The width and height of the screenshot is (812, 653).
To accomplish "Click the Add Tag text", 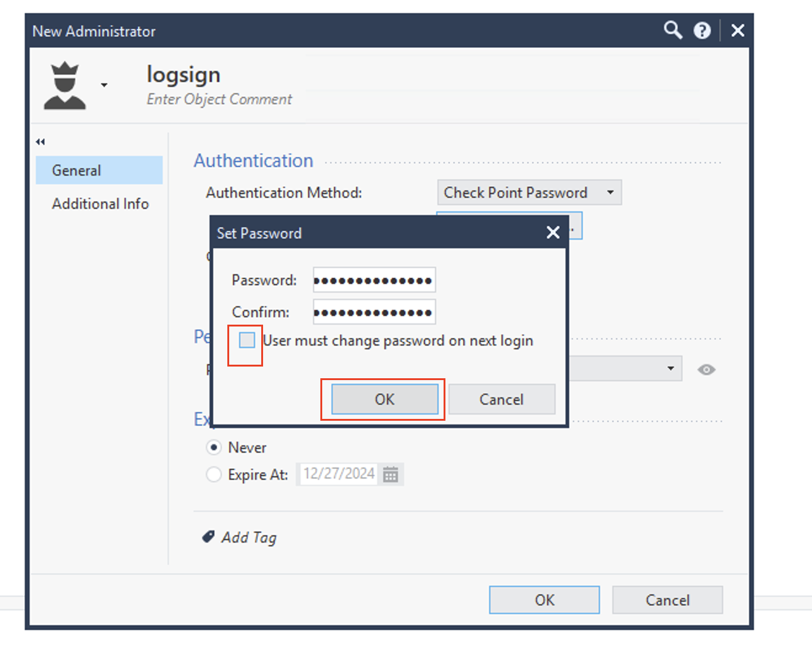I will (x=249, y=537).
